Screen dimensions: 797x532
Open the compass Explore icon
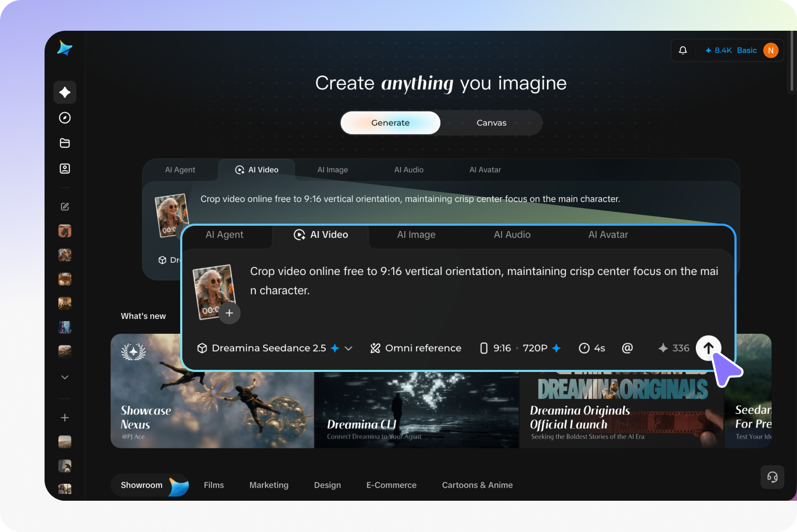pos(65,118)
